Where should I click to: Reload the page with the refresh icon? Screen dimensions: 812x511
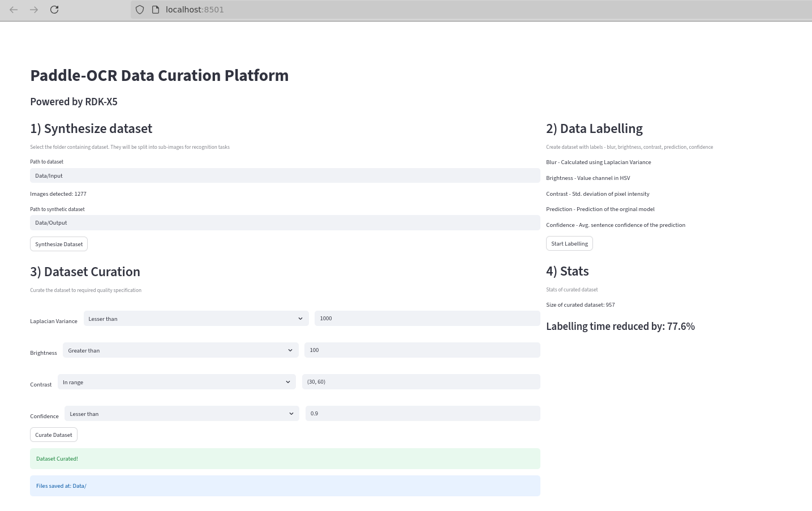pos(54,10)
